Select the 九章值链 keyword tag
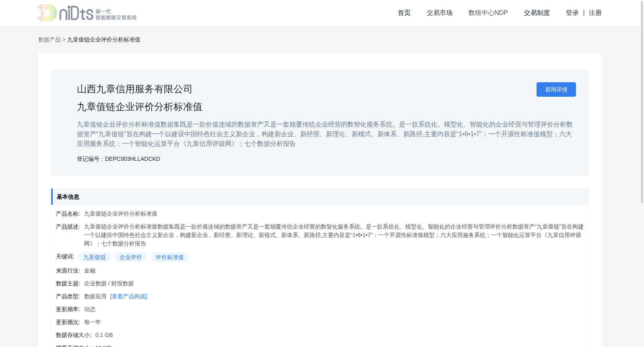 pyautogui.click(x=95, y=257)
